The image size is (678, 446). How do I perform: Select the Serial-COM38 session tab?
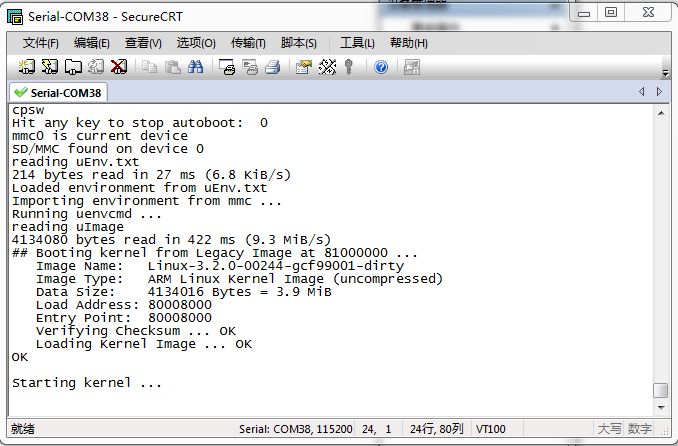[x=58, y=93]
